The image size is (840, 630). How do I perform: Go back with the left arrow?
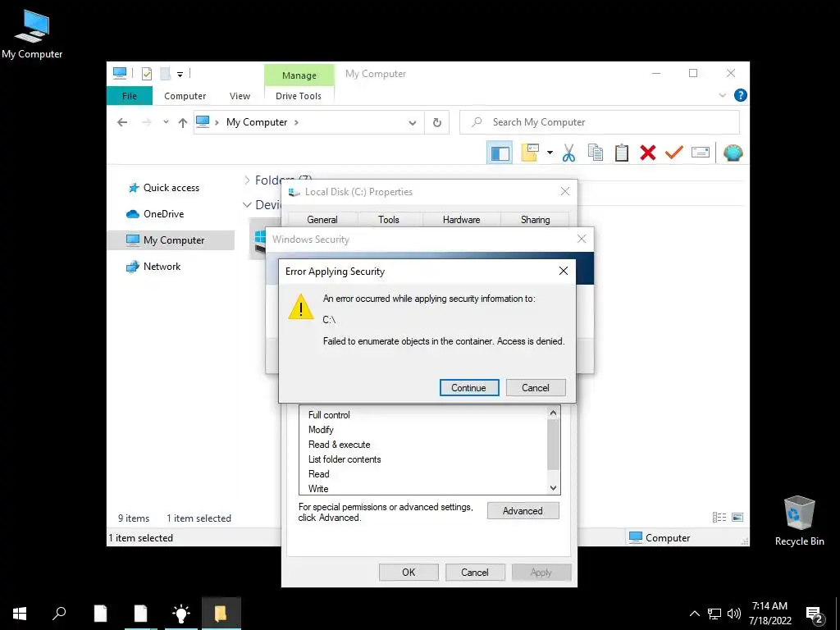coord(122,123)
